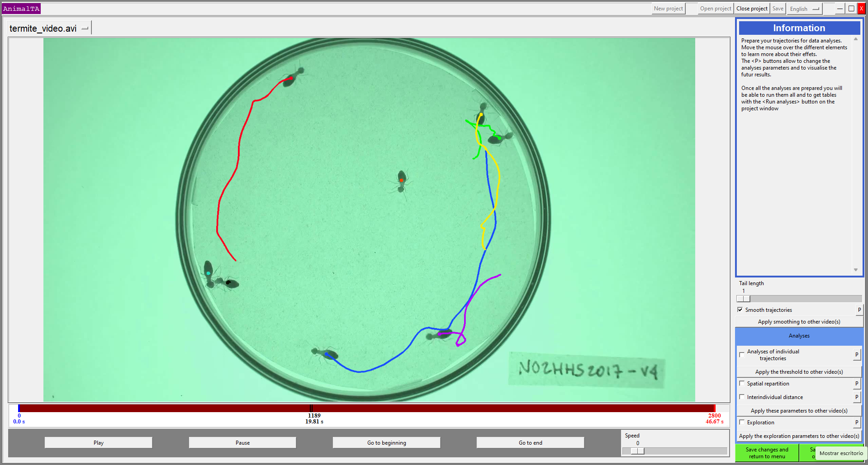Close the AnimalTA window

pyautogui.click(x=861, y=9)
